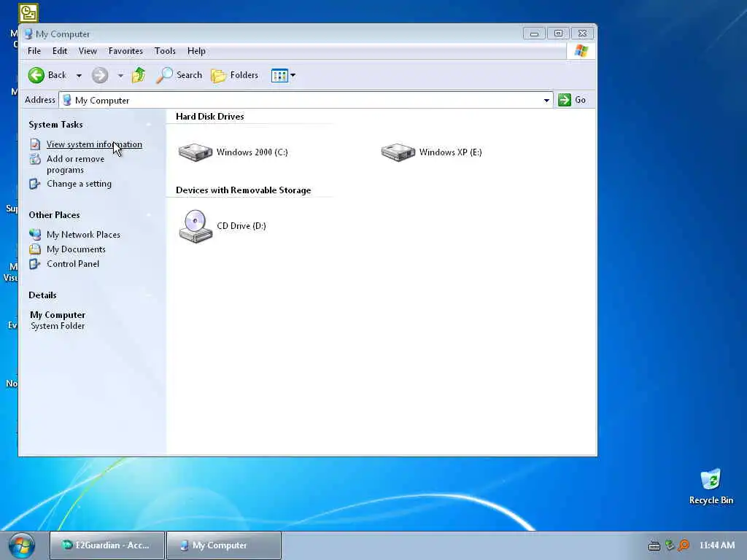
Task: Click the Views grid icon
Action: coord(279,75)
